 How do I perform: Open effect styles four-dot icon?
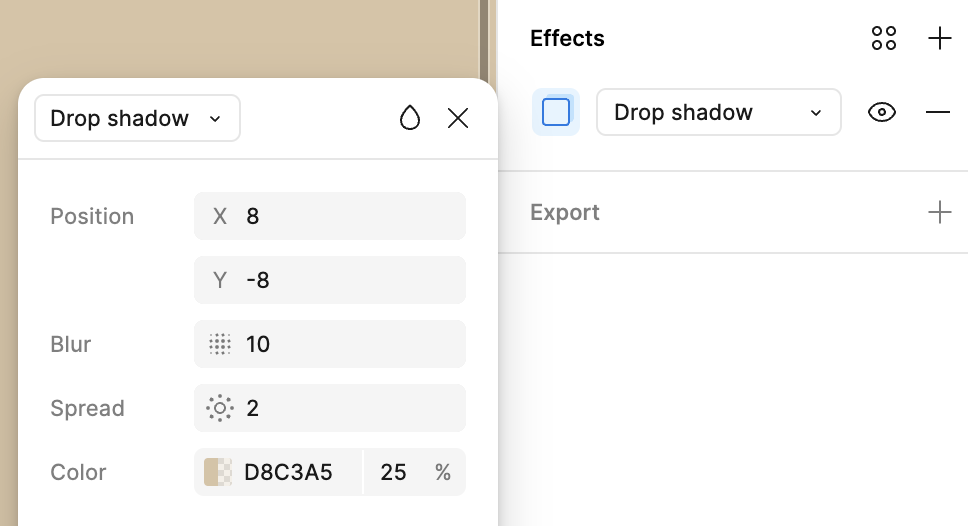(x=884, y=38)
